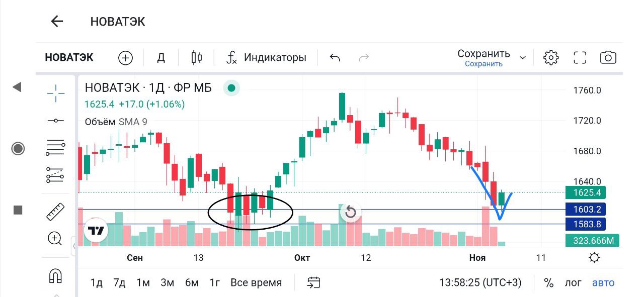Viewport: 644px width, 297px height.
Task: Select the 1м time range
Action: click(143, 283)
